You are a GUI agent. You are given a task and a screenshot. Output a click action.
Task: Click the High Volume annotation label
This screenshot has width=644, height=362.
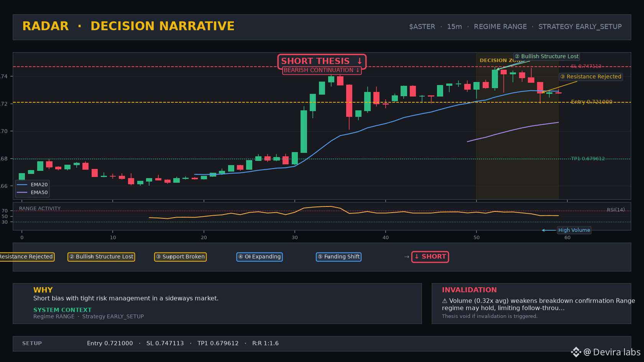click(574, 230)
